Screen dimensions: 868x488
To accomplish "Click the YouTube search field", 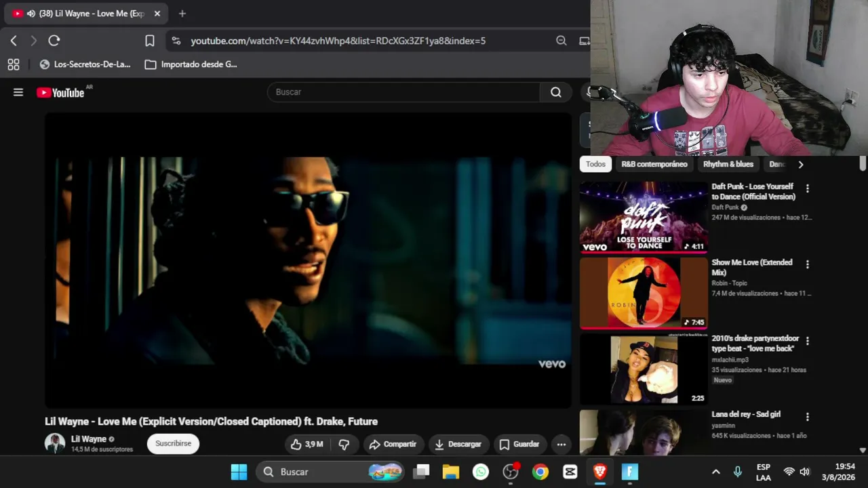I will [x=403, y=92].
